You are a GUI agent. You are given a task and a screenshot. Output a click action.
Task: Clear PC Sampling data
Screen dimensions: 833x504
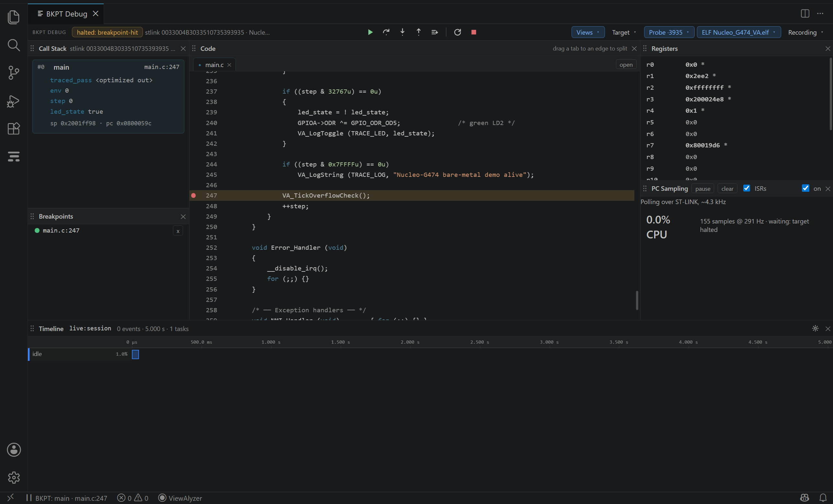(727, 189)
